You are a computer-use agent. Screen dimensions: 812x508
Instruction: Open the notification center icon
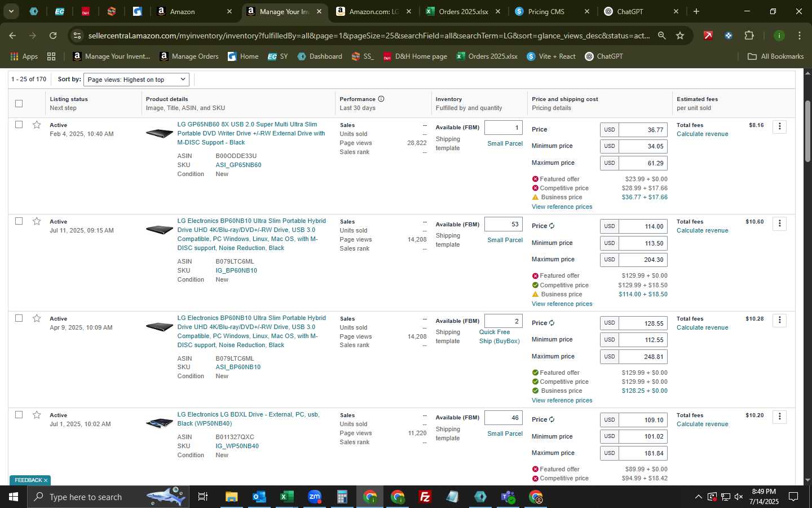[793, 497]
